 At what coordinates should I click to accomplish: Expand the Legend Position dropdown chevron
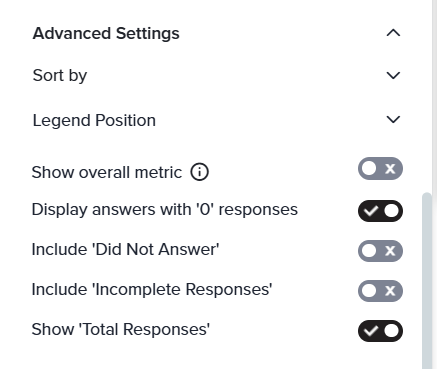tap(393, 119)
